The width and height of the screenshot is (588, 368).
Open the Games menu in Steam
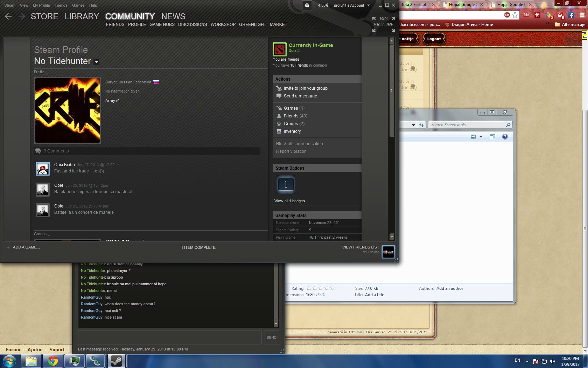click(x=78, y=5)
